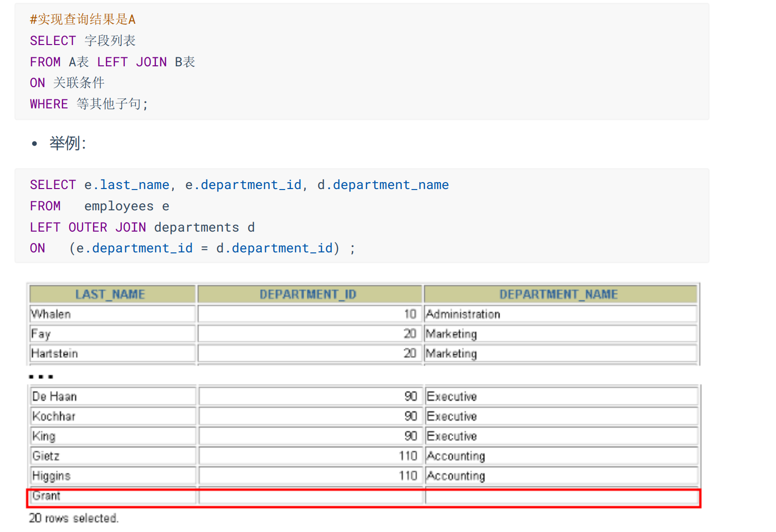
Task: Click 'A表' in the FROM line
Action: point(79,62)
